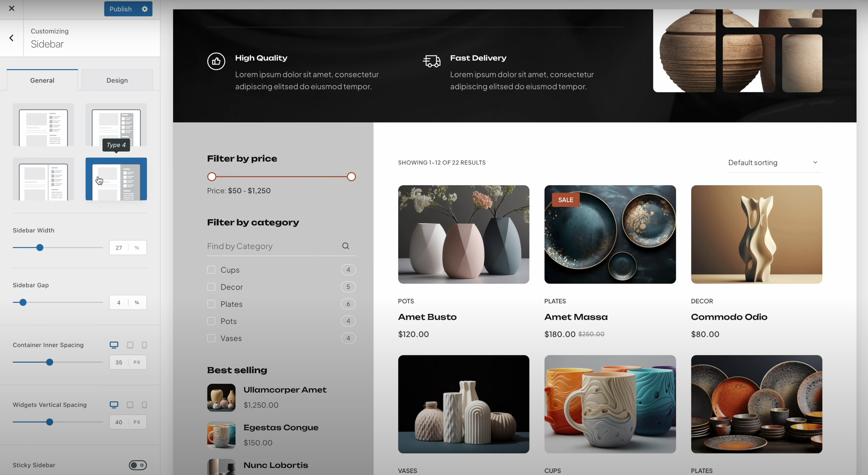Switch to the General tab
This screenshot has width=868, height=475.
pos(42,80)
